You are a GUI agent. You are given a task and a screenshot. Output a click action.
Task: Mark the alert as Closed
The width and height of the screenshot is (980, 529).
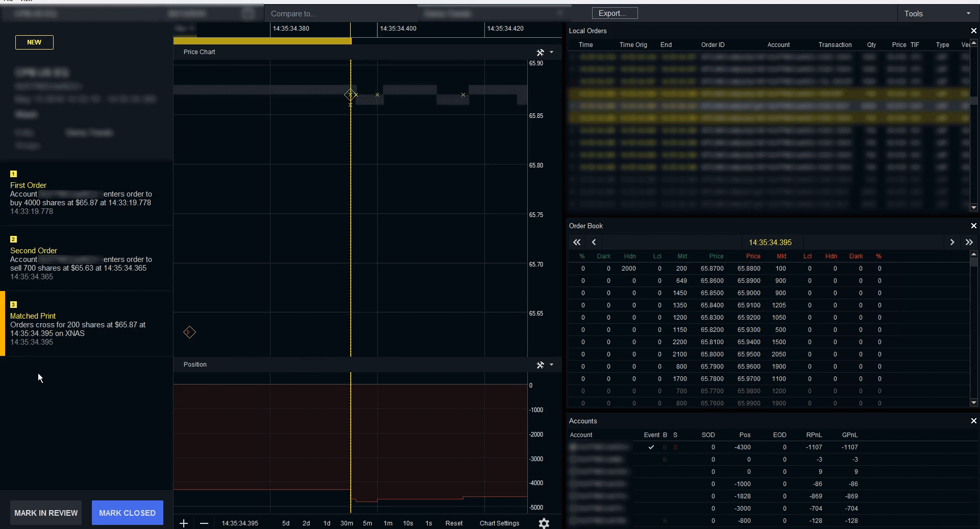click(x=127, y=513)
